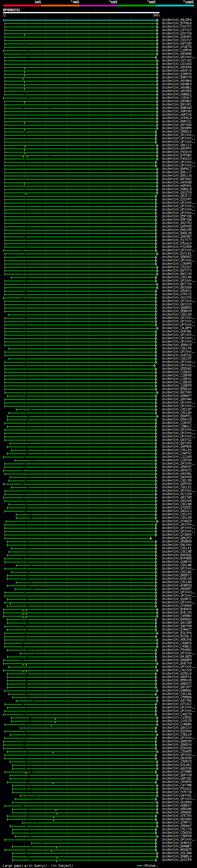Select the UniRef100_Q2NKY6 label
The width and height of the screenshot is (197, 868).
(x=176, y=562)
